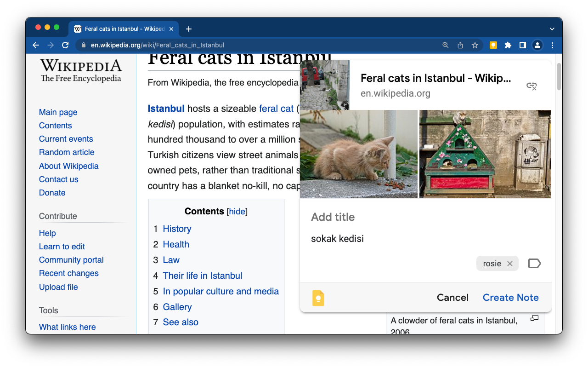
Task: Click the site security lock icon
Action: pos(83,45)
